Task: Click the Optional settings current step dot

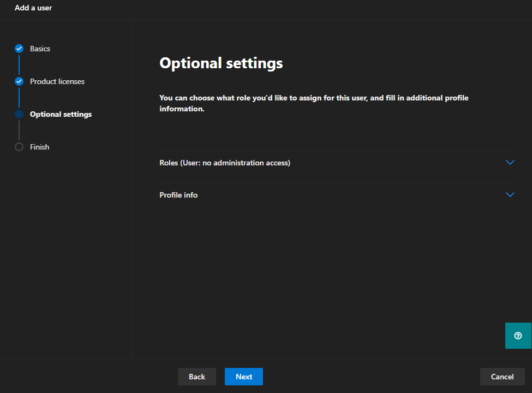Action: click(x=19, y=114)
